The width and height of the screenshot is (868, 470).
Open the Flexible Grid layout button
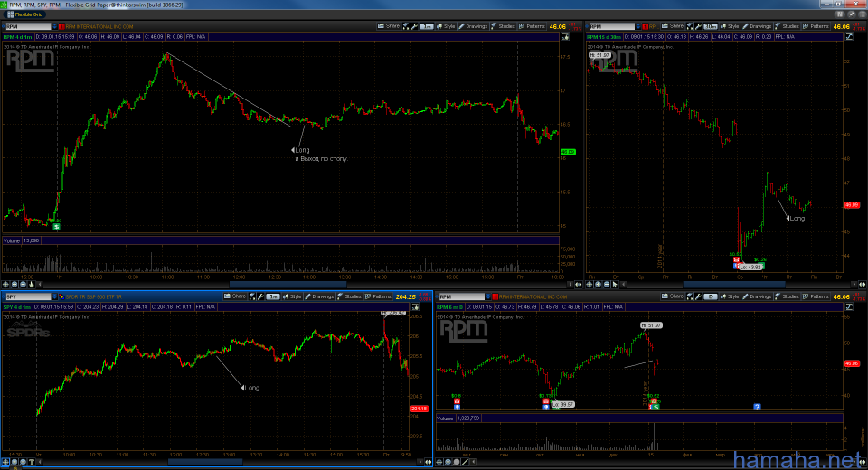click(24, 14)
